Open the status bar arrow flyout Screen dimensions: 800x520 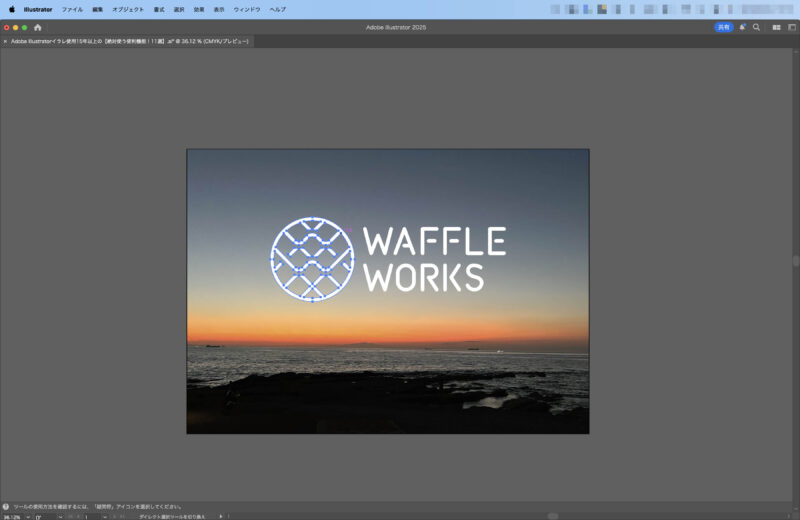220,517
